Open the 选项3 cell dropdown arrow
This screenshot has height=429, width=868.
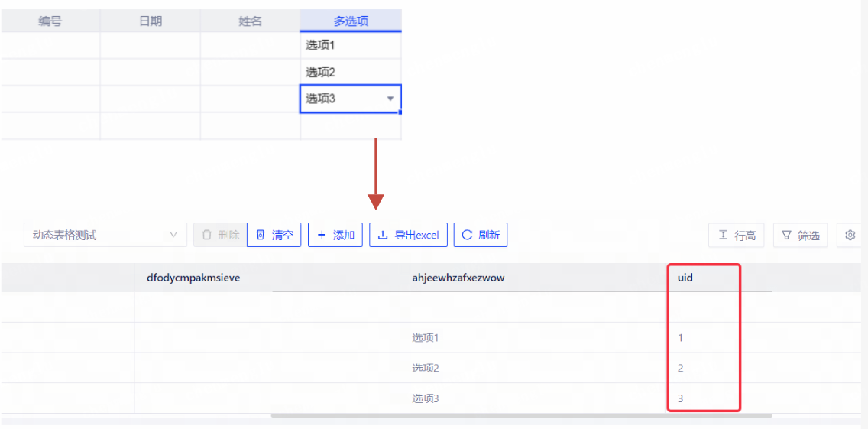[390, 99]
